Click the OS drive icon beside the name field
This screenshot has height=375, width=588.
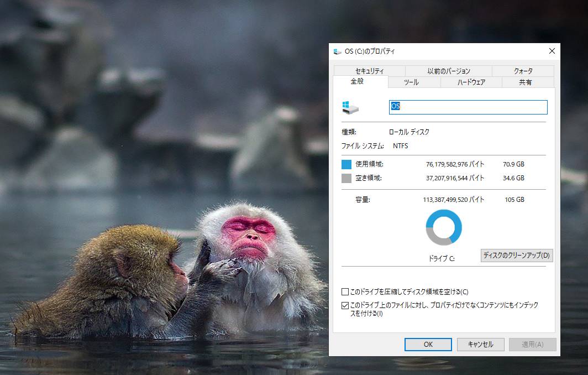coord(350,107)
